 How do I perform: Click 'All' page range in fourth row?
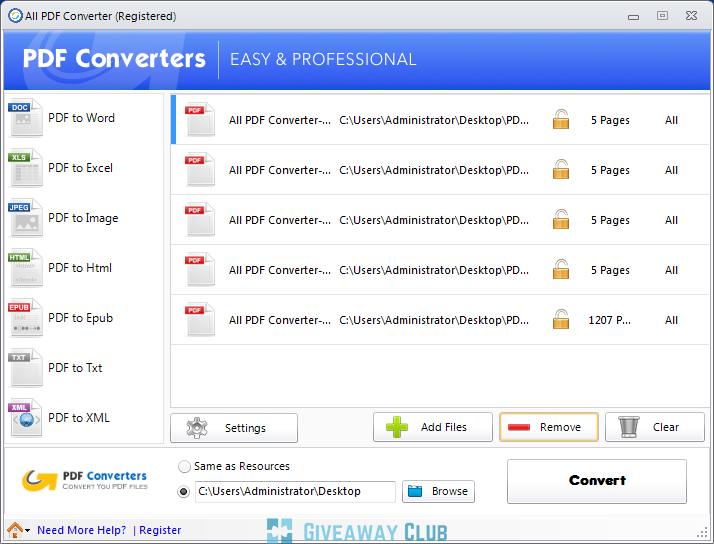(x=671, y=270)
